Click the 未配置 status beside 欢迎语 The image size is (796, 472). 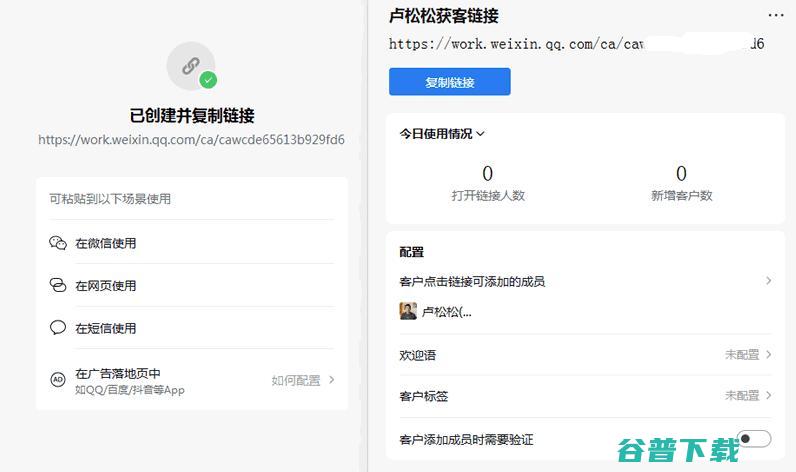tap(742, 354)
